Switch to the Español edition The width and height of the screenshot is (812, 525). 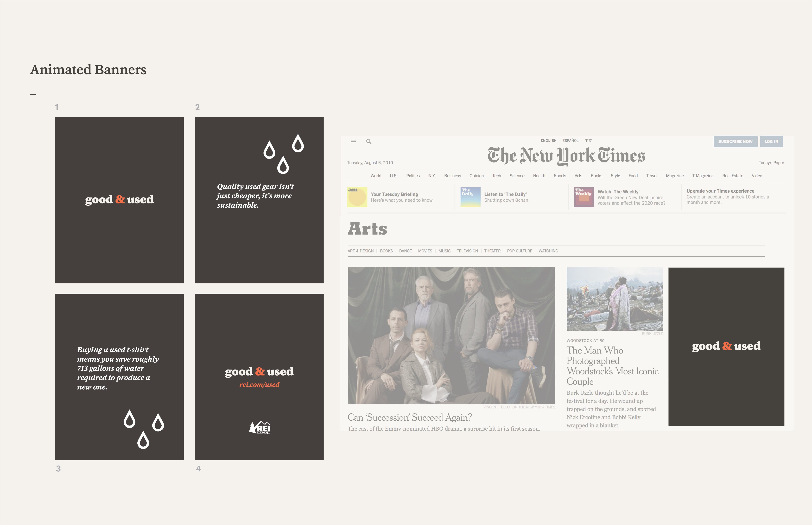coord(571,140)
